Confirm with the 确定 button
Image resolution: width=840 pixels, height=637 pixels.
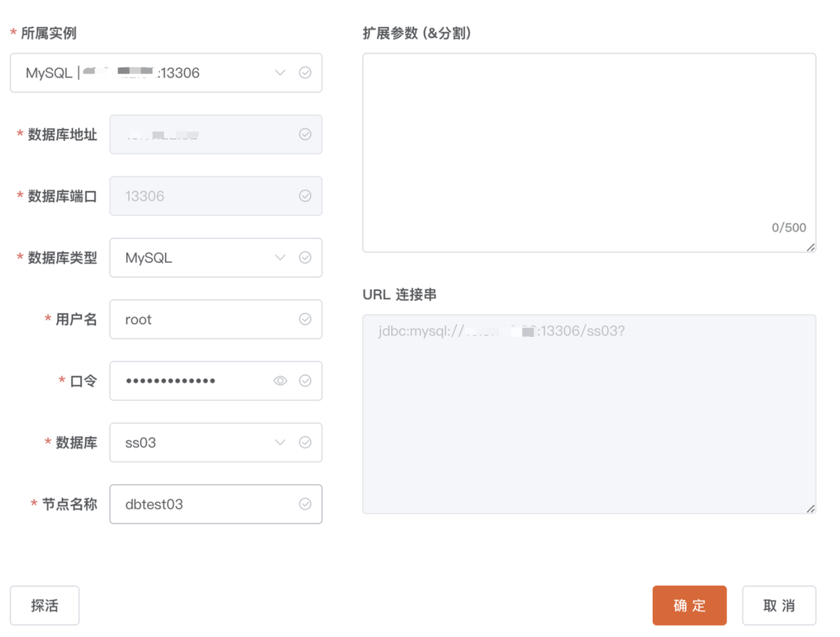(689, 606)
